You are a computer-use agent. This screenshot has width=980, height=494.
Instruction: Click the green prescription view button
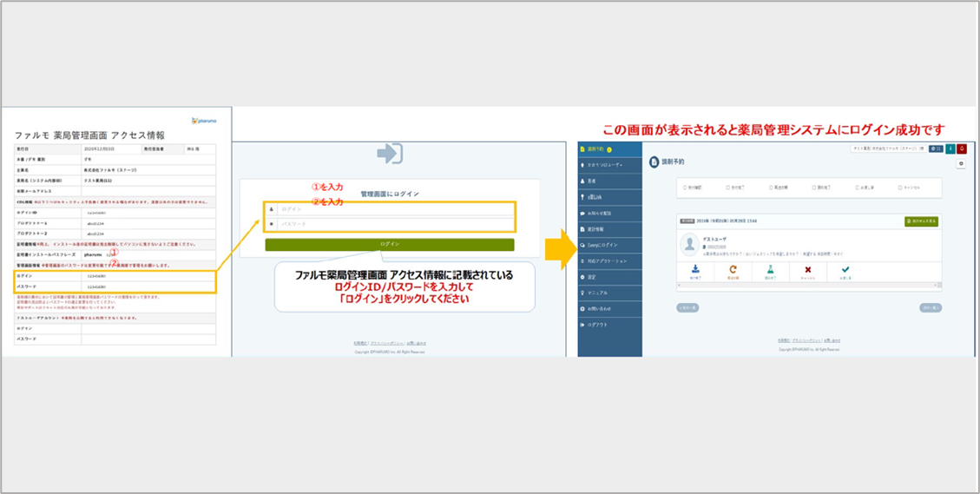tap(921, 221)
